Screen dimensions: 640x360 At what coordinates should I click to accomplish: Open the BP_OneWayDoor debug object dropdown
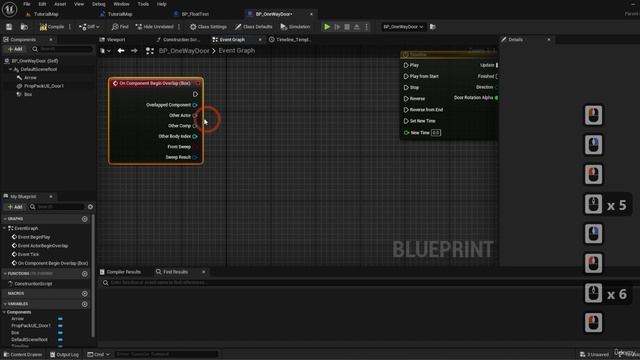click(403, 27)
